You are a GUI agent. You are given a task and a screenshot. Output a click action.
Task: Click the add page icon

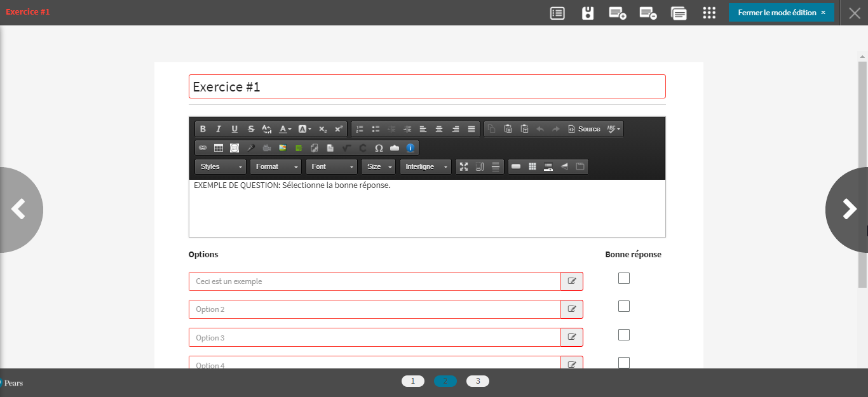pos(617,13)
